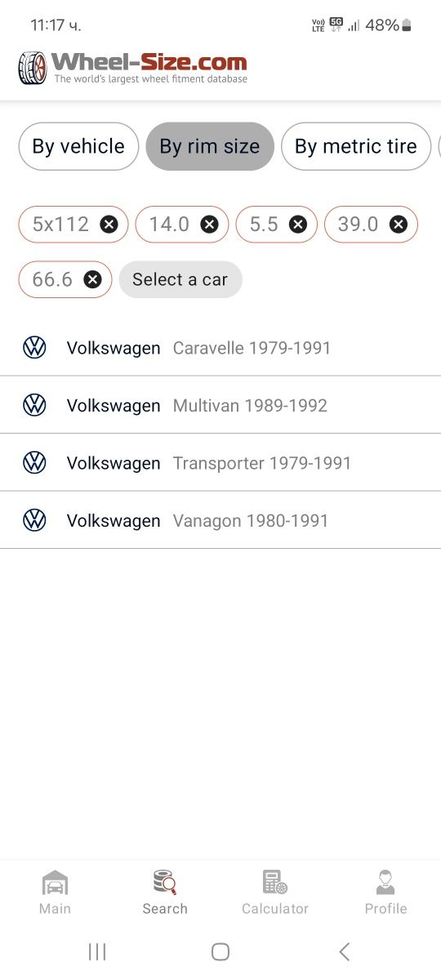Image resolution: width=441 pixels, height=980 pixels.
Task: Remove the 66.6 center bore filter
Action: click(92, 279)
